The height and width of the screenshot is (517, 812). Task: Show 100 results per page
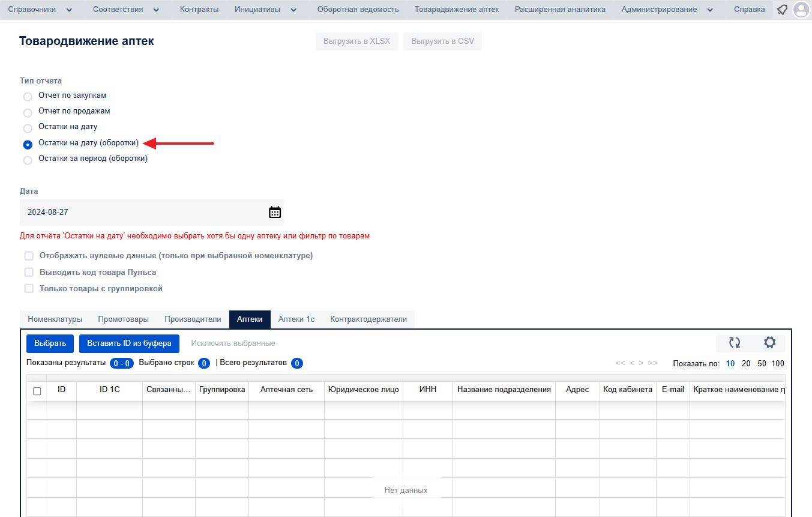[778, 363]
